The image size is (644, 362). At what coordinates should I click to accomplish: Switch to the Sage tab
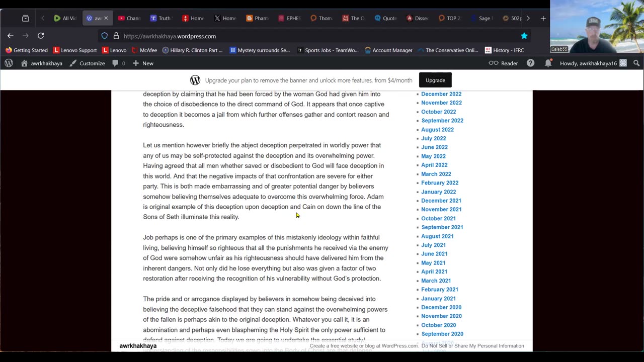pyautogui.click(x=481, y=18)
